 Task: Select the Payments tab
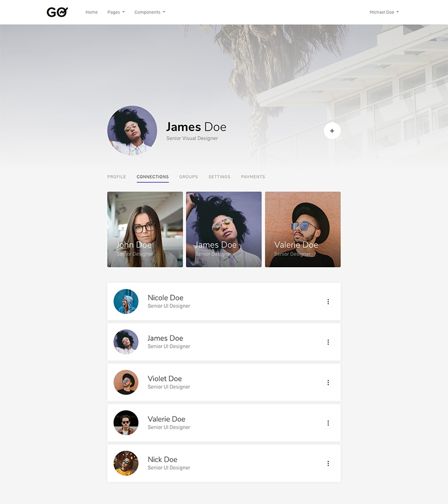click(253, 177)
